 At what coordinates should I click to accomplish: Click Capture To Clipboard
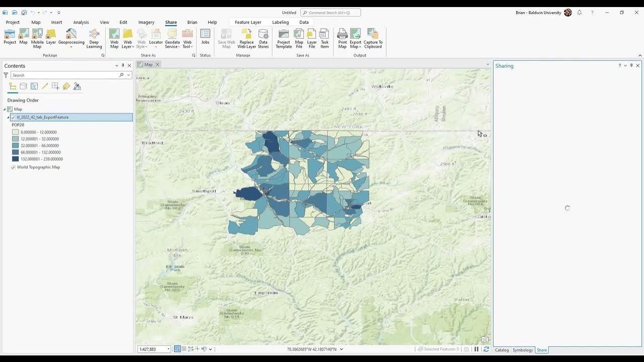click(373, 39)
